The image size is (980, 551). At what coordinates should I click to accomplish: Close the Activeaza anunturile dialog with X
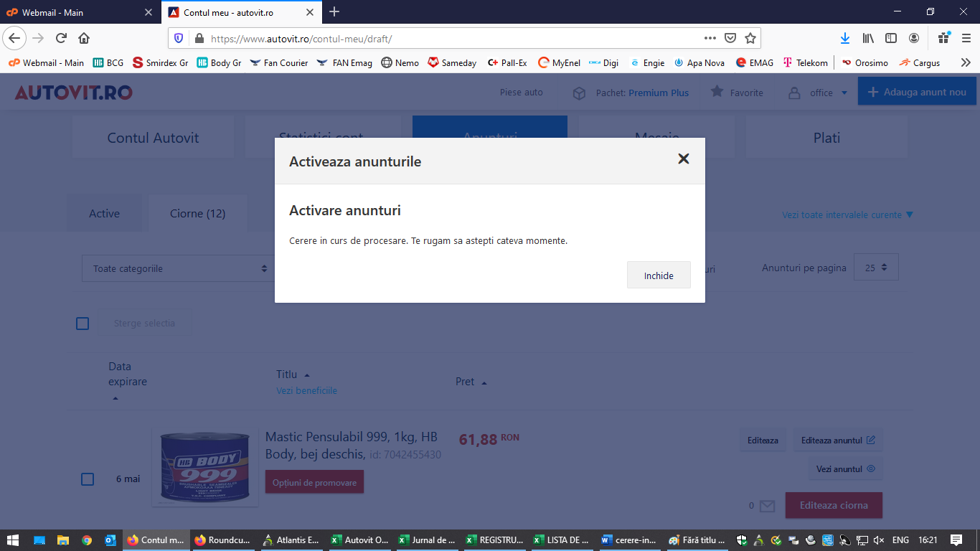pos(683,159)
